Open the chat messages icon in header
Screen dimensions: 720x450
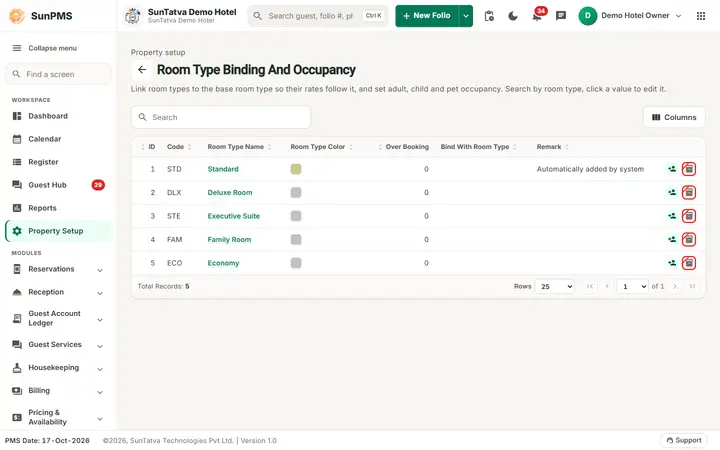coord(561,16)
